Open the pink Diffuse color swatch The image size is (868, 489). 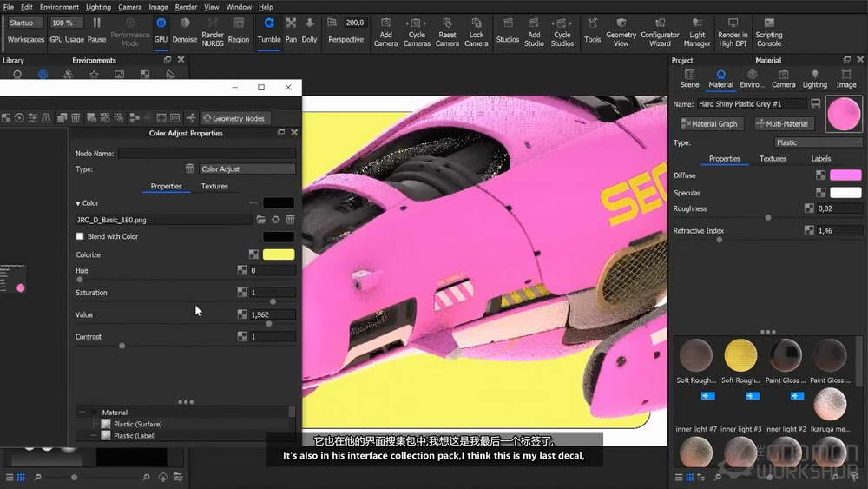point(845,175)
